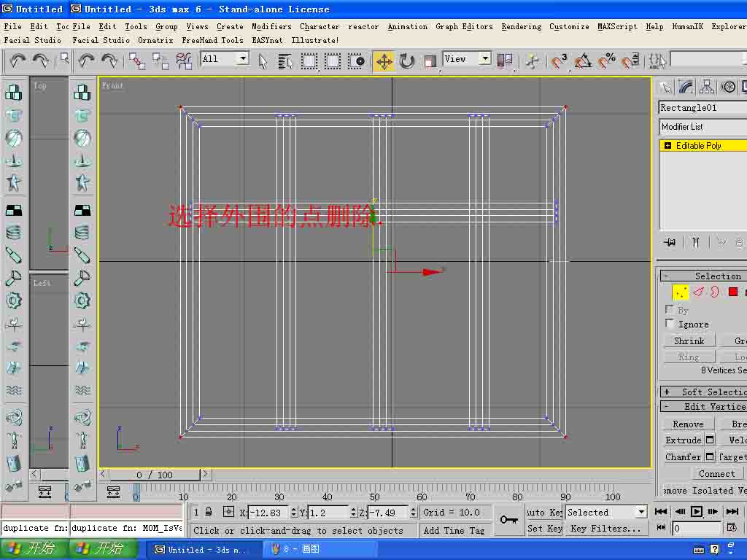Open the Tools menu
Image resolution: width=747 pixels, height=560 pixels.
click(136, 27)
